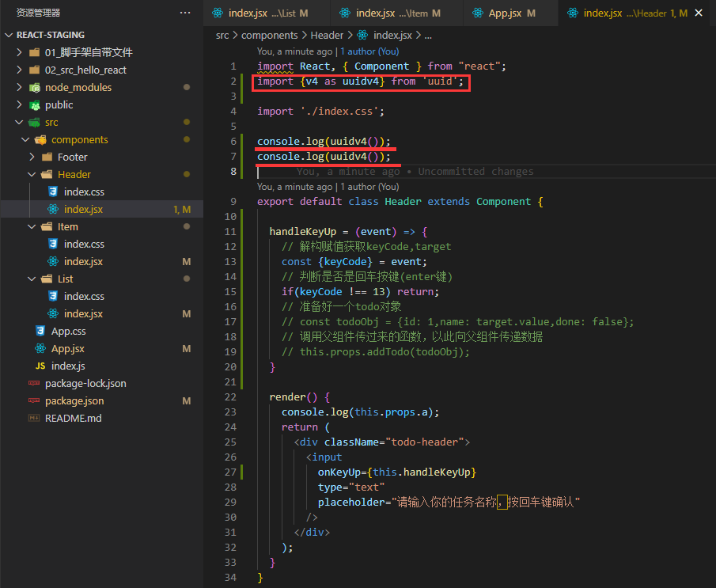Expand the public folder chevron
716x588 pixels.
(19, 105)
